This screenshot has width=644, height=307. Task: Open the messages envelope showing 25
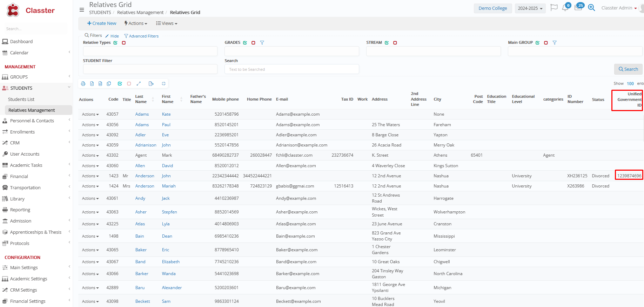(578, 8)
